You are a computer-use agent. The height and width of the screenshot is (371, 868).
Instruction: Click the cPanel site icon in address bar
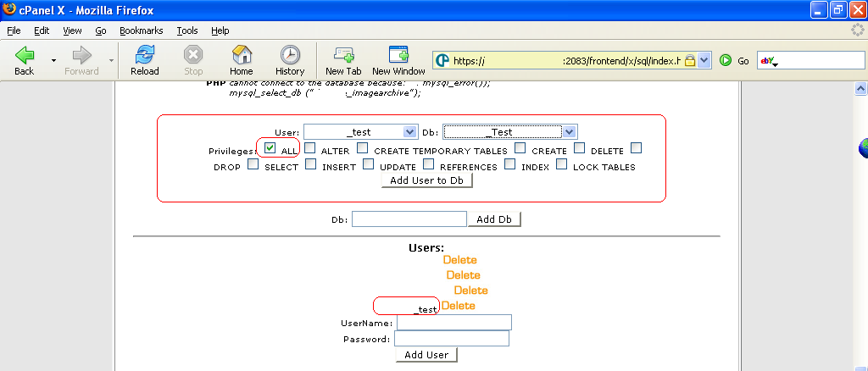(442, 60)
